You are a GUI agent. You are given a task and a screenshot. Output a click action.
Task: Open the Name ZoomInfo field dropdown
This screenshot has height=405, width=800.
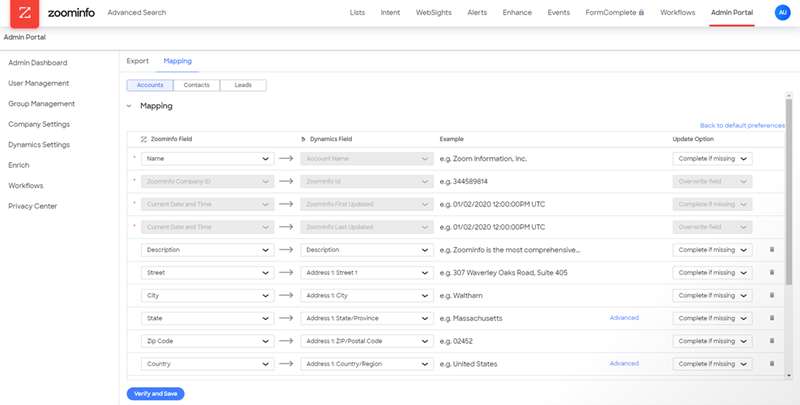pos(208,159)
